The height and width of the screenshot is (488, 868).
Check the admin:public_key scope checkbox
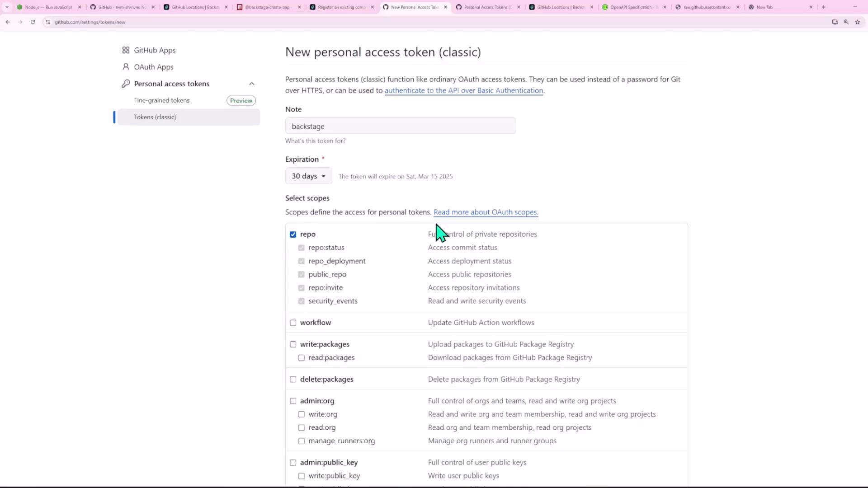293,463
